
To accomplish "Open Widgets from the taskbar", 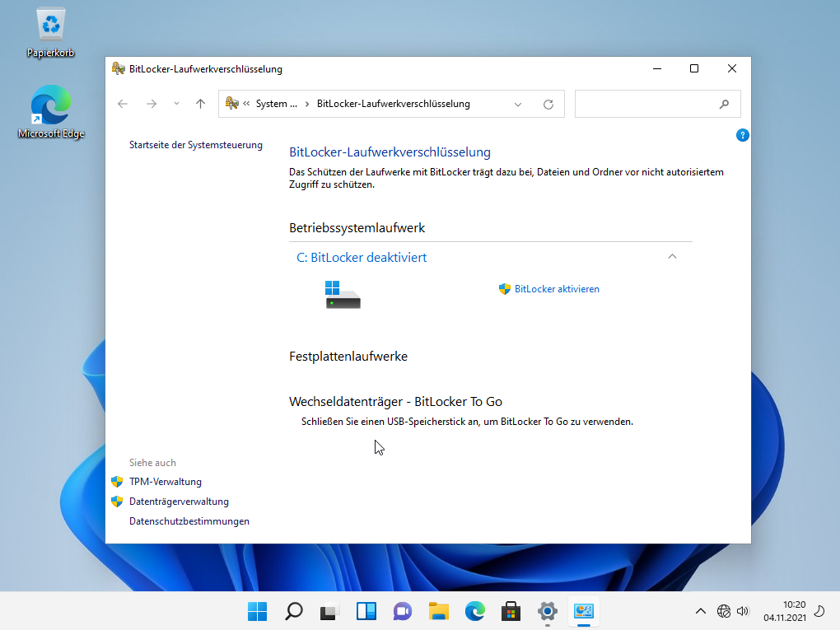I will 366,611.
